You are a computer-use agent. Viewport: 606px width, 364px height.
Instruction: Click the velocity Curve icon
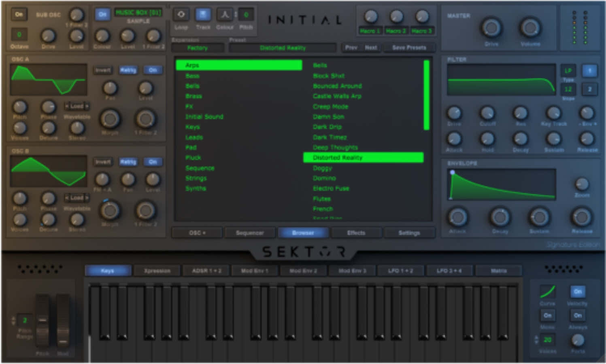[547, 291]
